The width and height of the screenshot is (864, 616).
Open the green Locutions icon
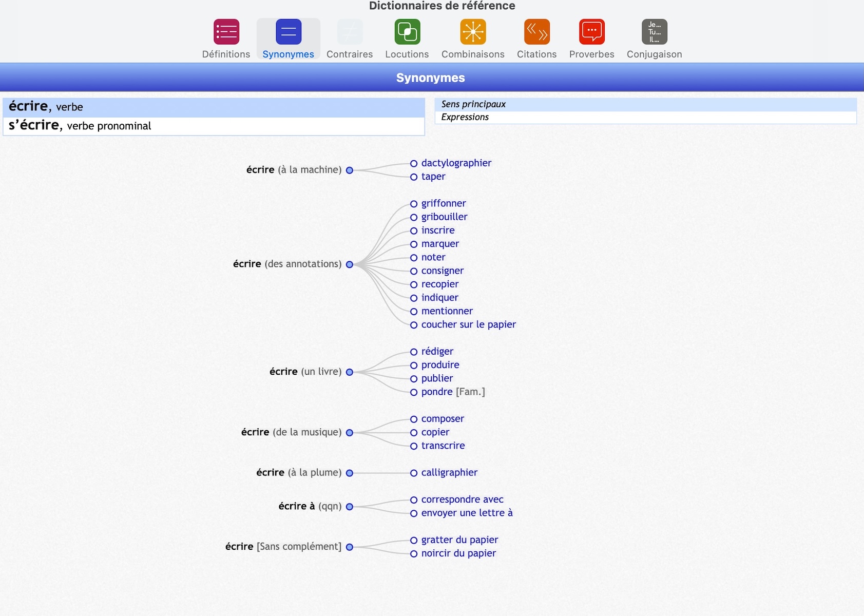[x=407, y=32]
